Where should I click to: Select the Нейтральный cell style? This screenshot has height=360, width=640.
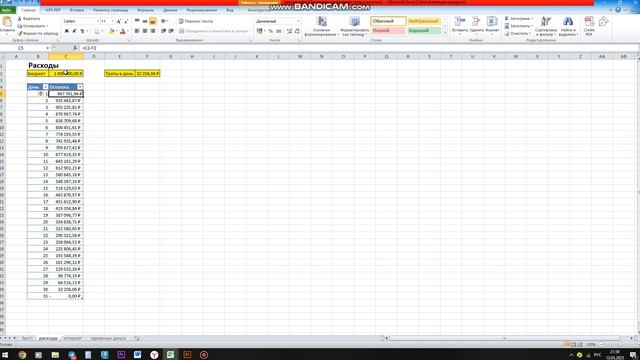click(x=423, y=21)
